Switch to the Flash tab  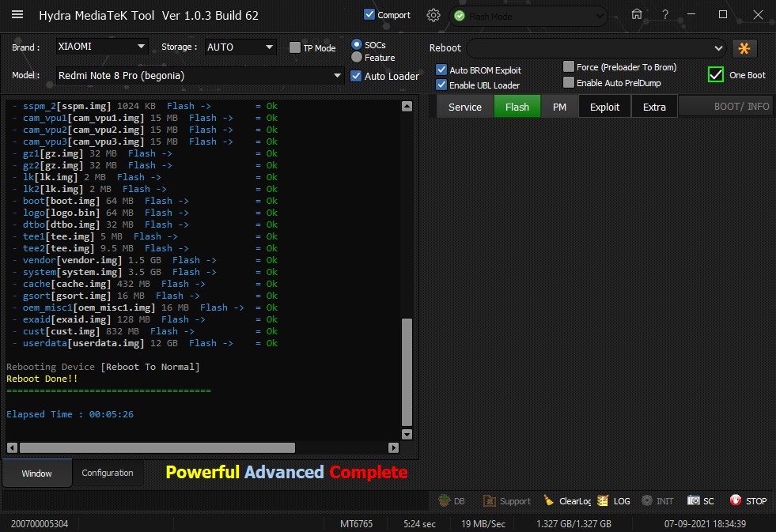(517, 107)
